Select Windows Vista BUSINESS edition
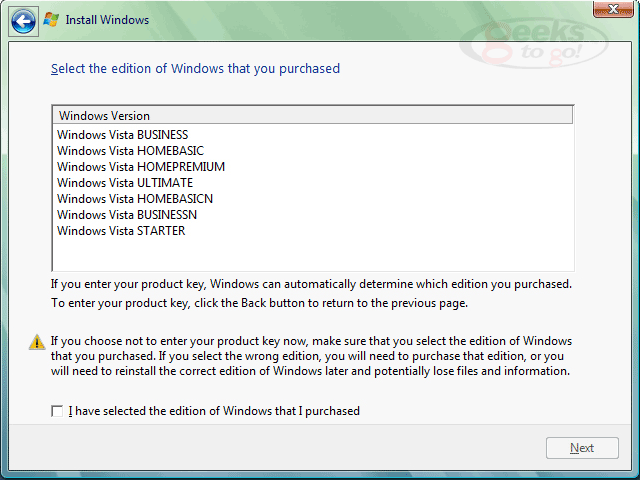 [122, 135]
